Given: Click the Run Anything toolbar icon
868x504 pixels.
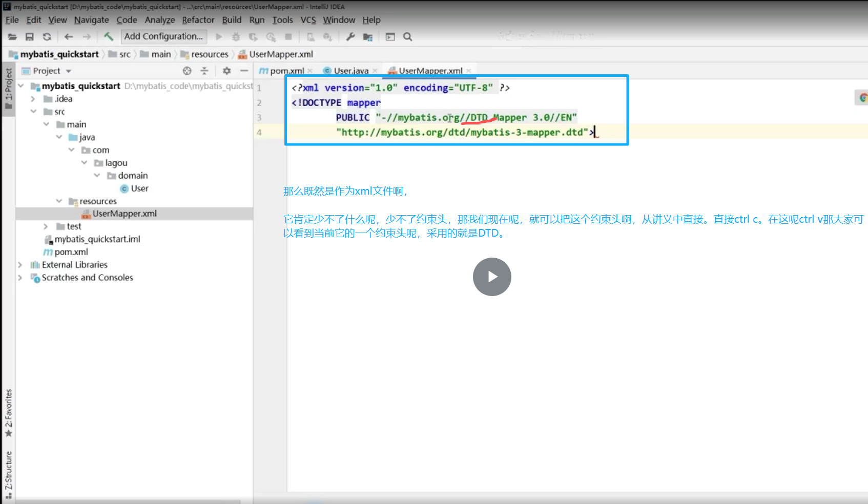Looking at the screenshot, I should click(x=390, y=37).
